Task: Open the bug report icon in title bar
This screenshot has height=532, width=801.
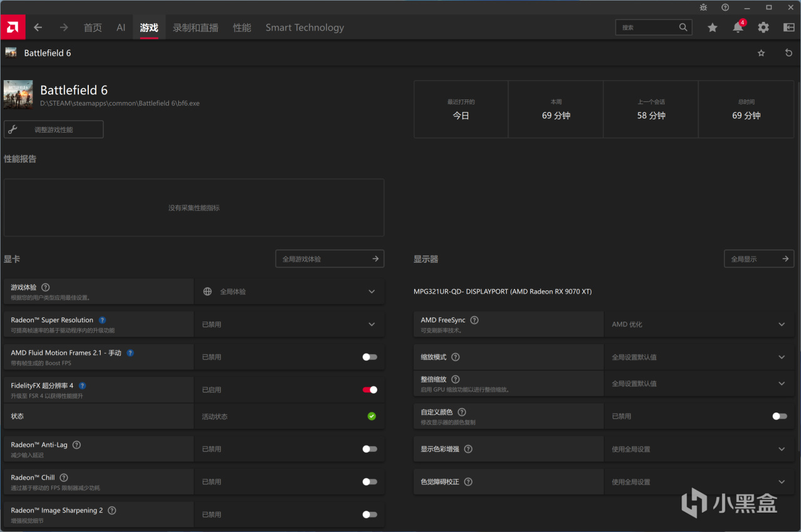Action: (x=703, y=8)
